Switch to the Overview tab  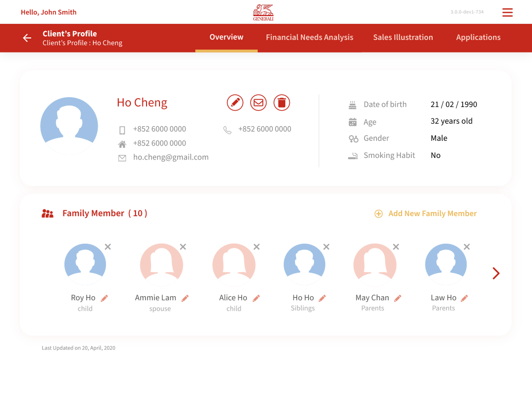[x=227, y=37]
